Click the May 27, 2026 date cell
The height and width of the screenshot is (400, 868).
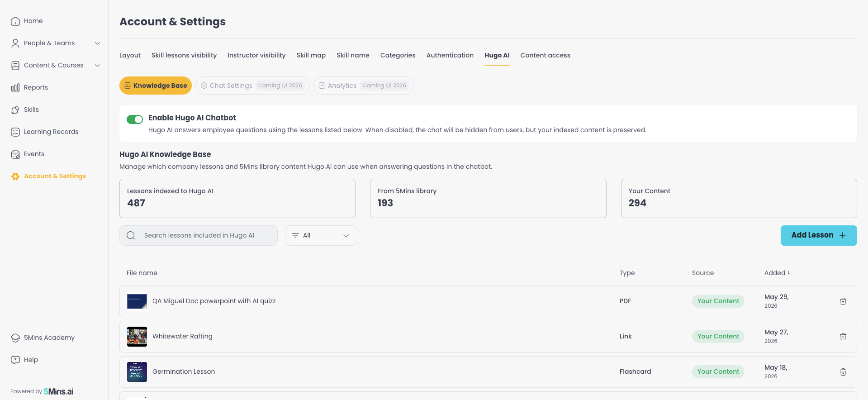coord(776,337)
